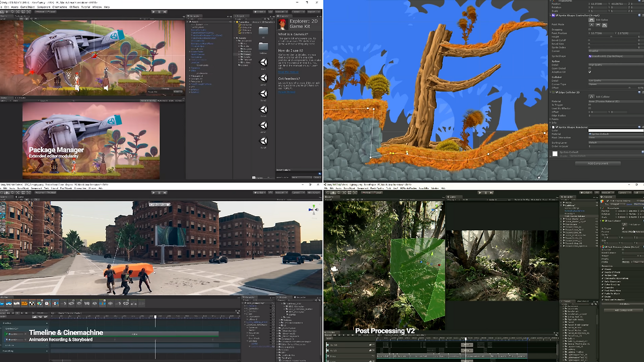This screenshot has width=644, height=362.
Task: Click the Order in Layer input field
Action: [x=616, y=146]
